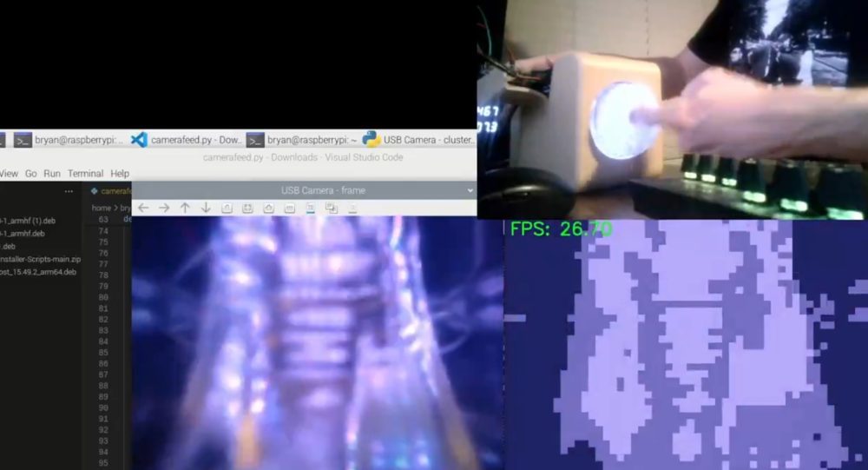Click the copy image to clipboard icon
The image size is (868, 470).
[x=331, y=208]
